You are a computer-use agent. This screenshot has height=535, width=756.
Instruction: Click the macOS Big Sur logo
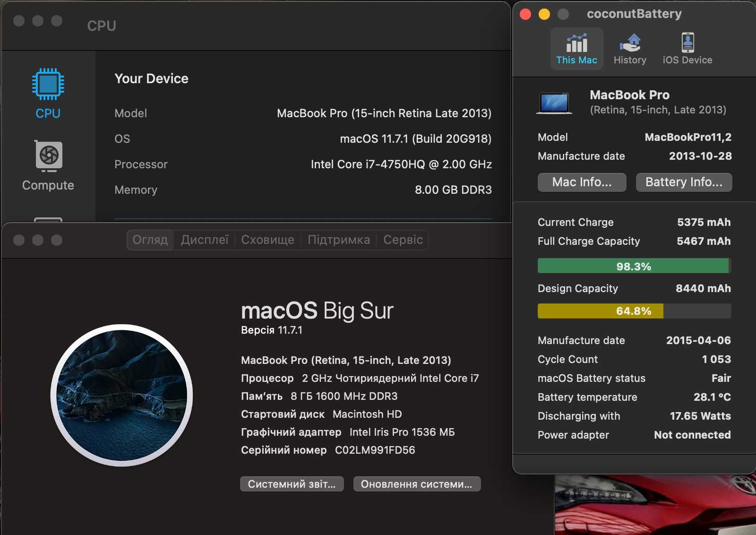pyautogui.click(x=122, y=395)
